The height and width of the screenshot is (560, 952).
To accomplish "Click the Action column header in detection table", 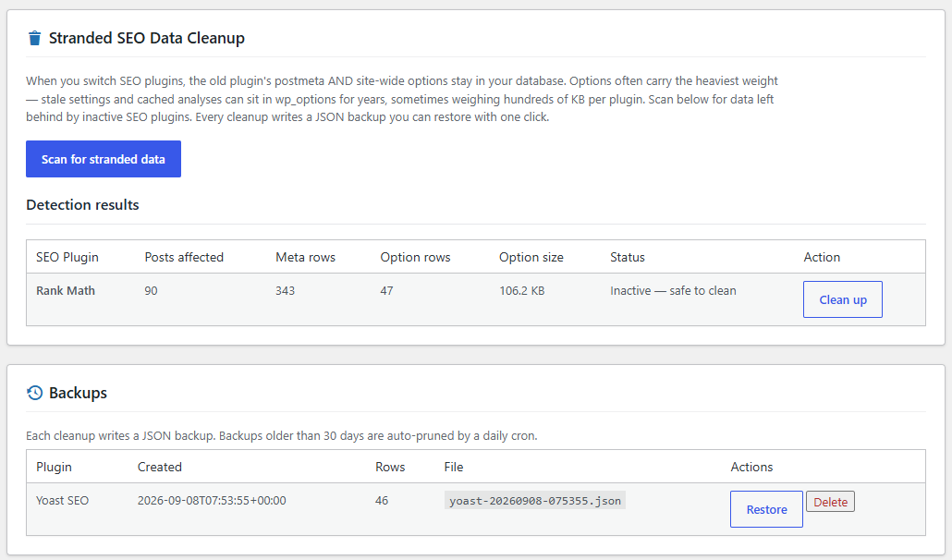I will [x=822, y=257].
